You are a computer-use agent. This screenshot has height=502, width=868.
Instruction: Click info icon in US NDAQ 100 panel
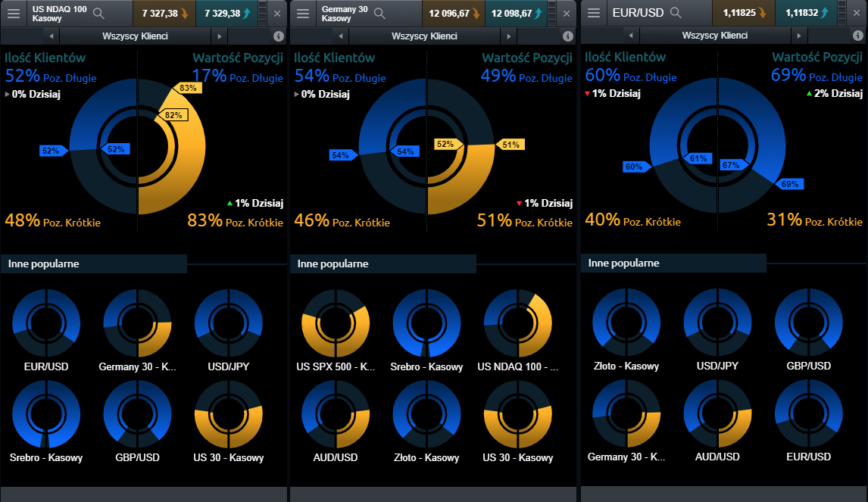click(278, 36)
